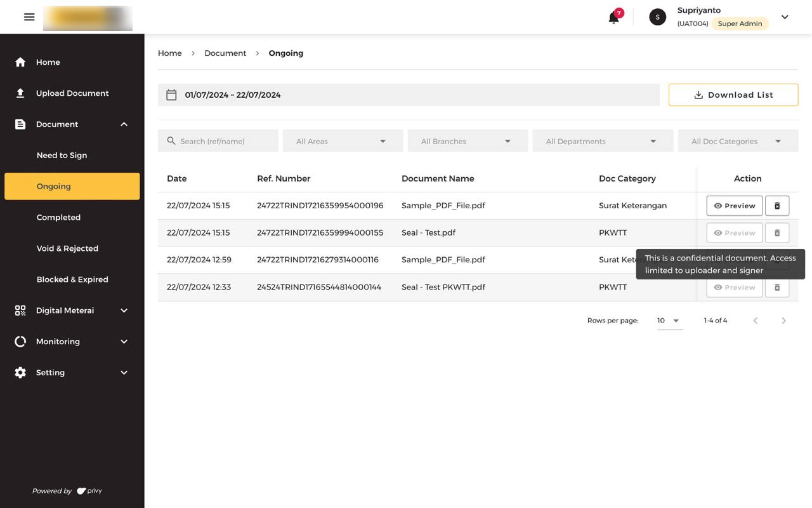Click ref number 24722TRIND17216359954000196
812x508 pixels.
point(320,206)
